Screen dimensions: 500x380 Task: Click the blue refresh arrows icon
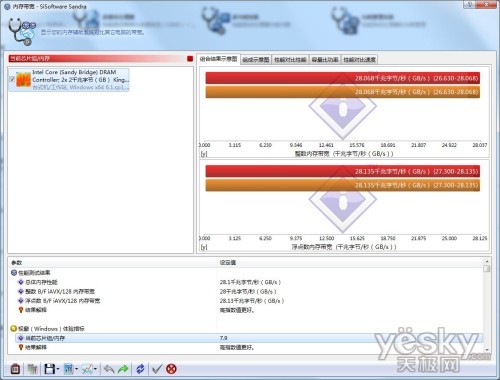(x=140, y=369)
